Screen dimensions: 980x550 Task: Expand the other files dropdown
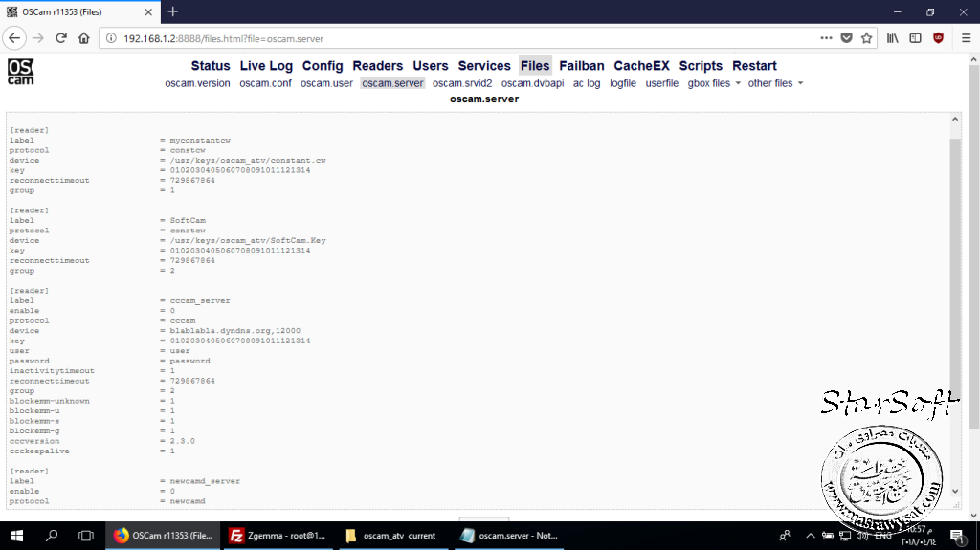[775, 83]
